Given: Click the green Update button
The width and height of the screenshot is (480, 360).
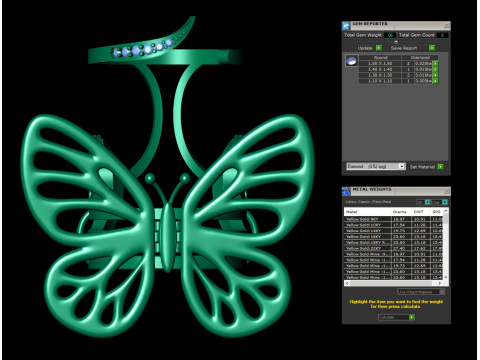Looking at the screenshot, I should pyautogui.click(x=379, y=48).
